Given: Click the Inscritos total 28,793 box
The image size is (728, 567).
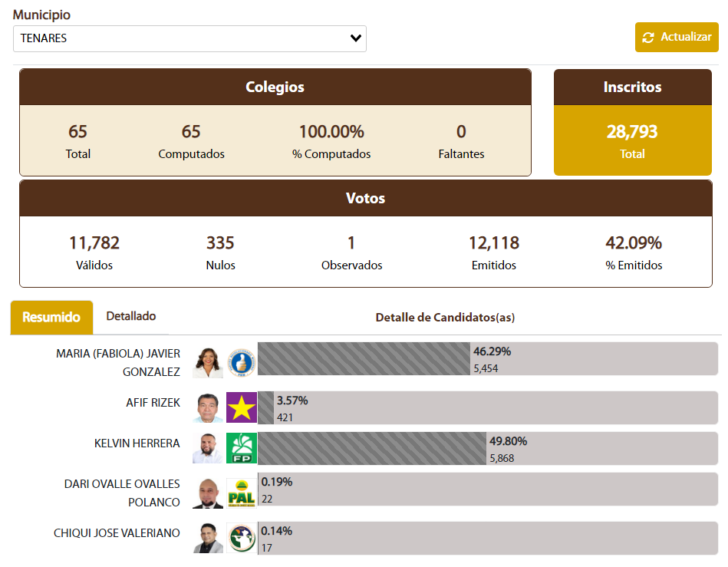Looking at the screenshot, I should pos(632,140).
